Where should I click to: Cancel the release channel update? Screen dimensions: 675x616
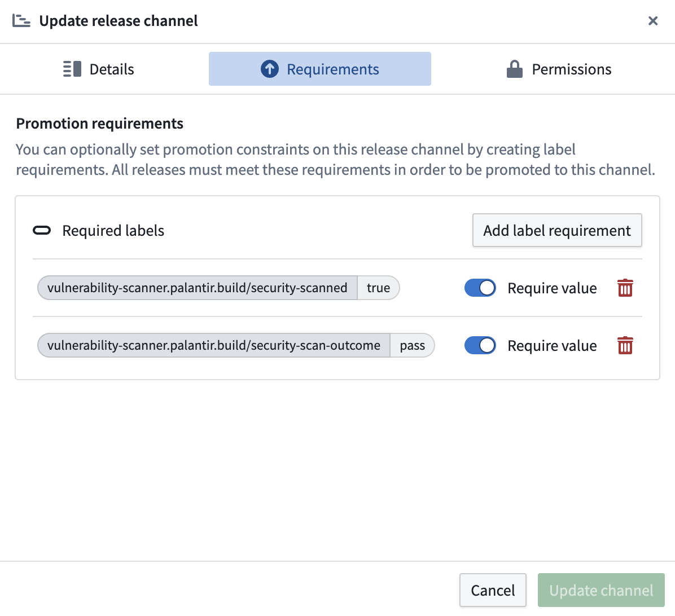tap(493, 590)
